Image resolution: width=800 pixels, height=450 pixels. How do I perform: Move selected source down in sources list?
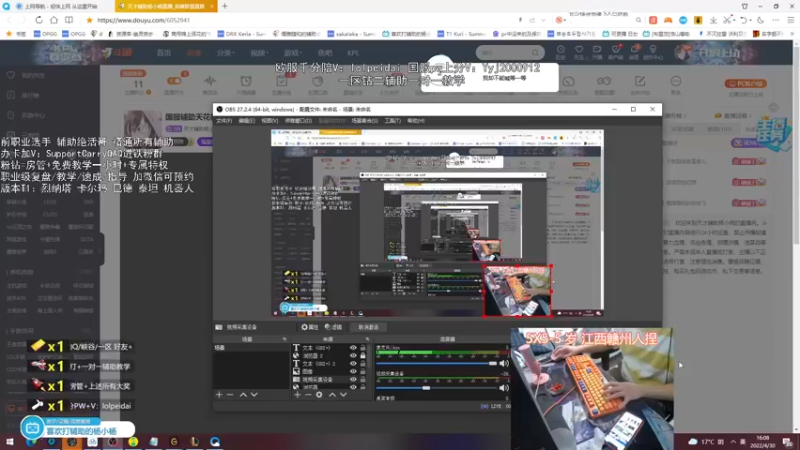pyautogui.click(x=343, y=394)
